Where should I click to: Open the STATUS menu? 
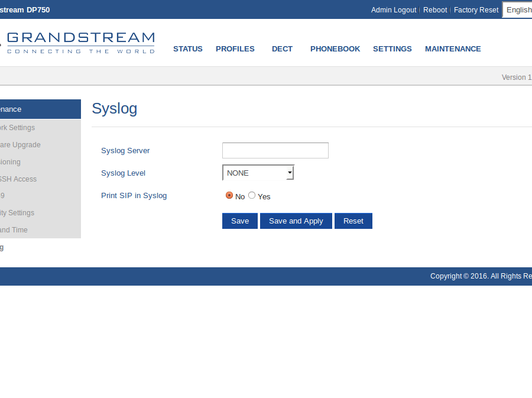(x=187, y=49)
